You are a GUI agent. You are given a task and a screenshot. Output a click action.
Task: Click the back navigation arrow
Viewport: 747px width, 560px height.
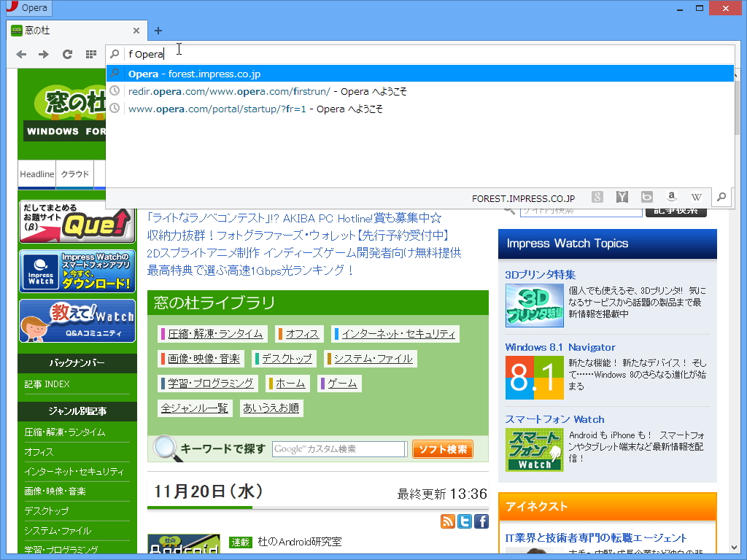click(21, 54)
